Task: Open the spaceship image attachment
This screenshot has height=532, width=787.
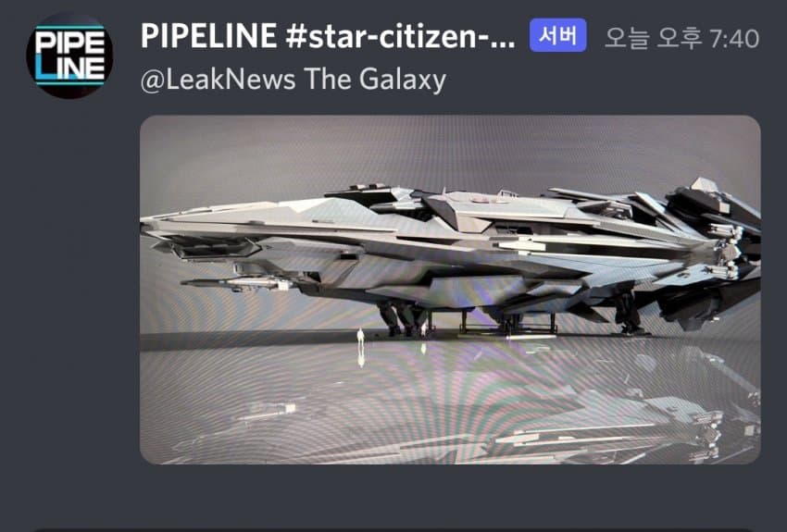Action: tap(450, 290)
